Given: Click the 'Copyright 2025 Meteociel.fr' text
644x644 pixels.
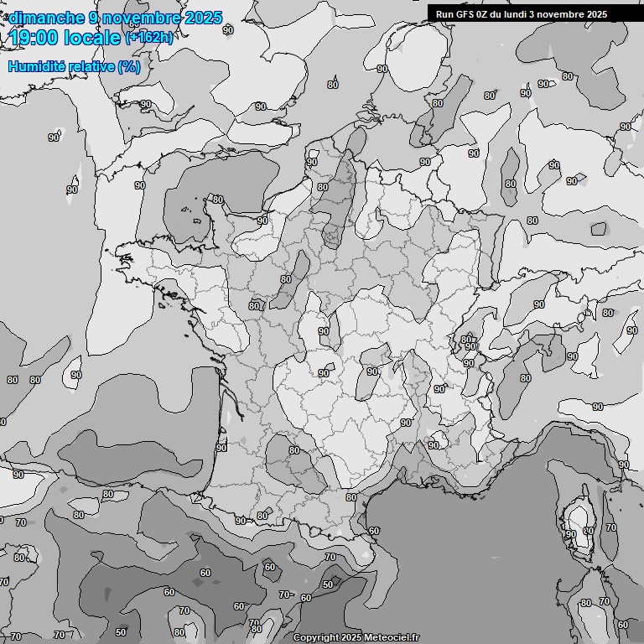Looking at the screenshot, I should coord(356,637).
